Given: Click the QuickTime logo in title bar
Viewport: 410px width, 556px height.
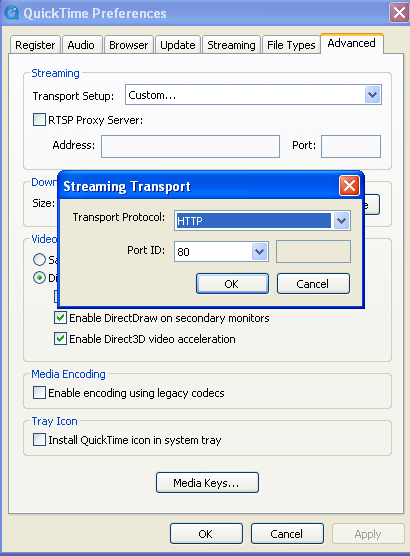Looking at the screenshot, I should click(x=12, y=13).
